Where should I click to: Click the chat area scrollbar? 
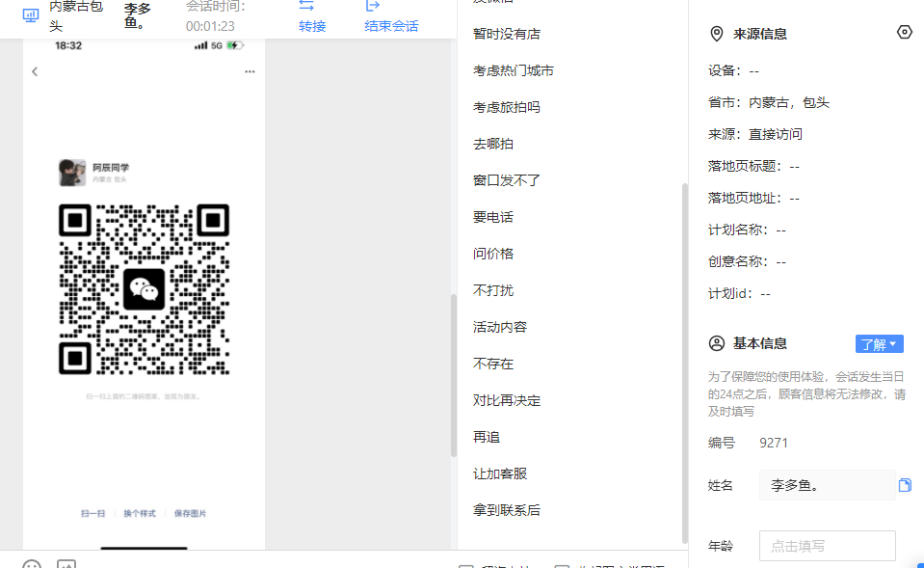[453, 375]
